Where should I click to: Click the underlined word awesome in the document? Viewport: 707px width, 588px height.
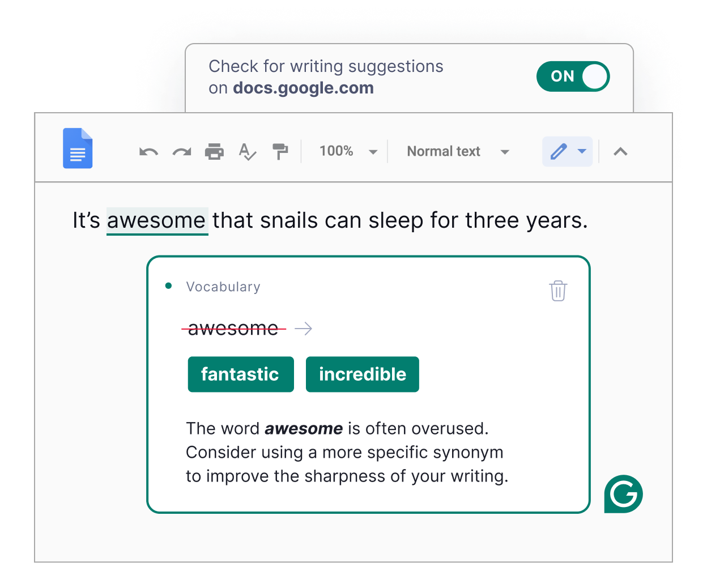(x=157, y=220)
